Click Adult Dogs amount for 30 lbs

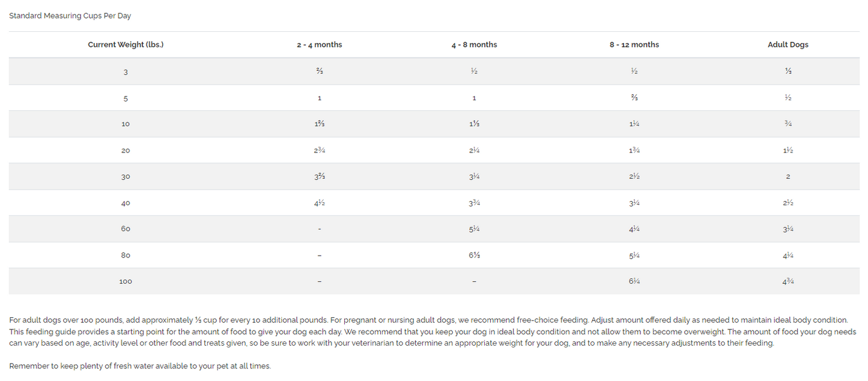pyautogui.click(x=788, y=177)
